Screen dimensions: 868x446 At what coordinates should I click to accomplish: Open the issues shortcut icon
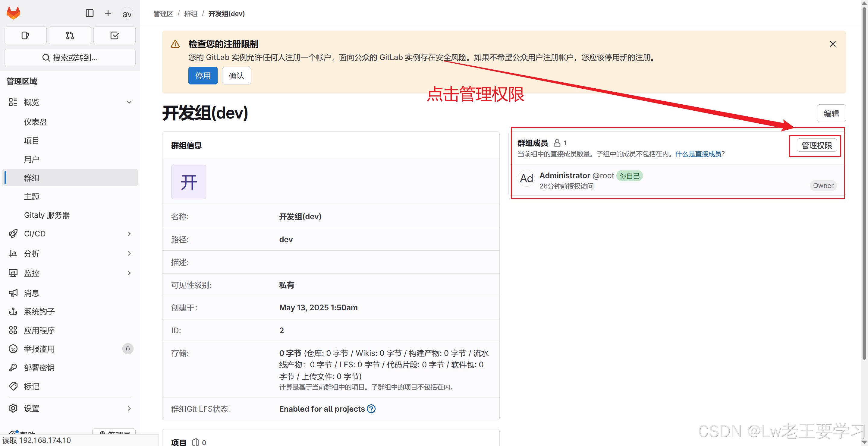[x=25, y=35]
